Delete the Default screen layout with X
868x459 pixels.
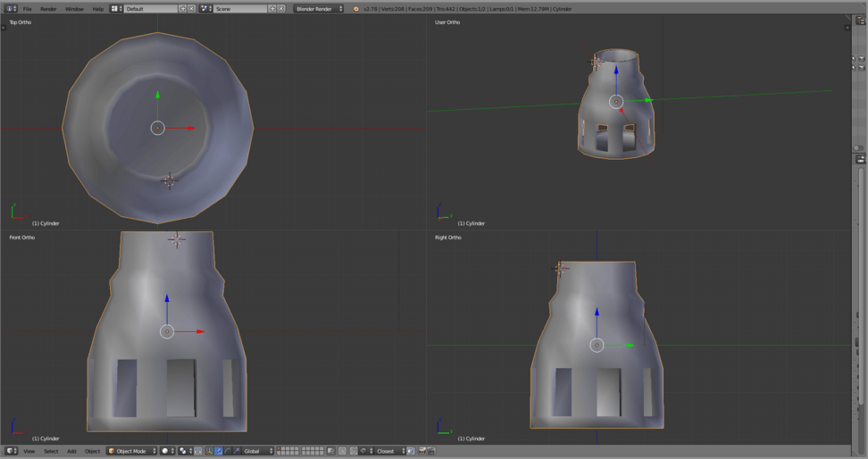tap(192, 9)
